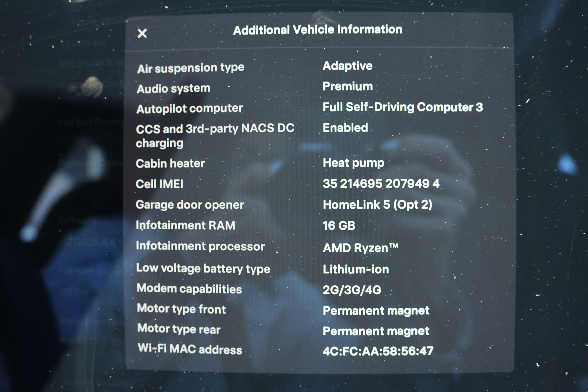
Task: Select the rear motor Permanent magnet value
Action: pyautogui.click(x=376, y=331)
